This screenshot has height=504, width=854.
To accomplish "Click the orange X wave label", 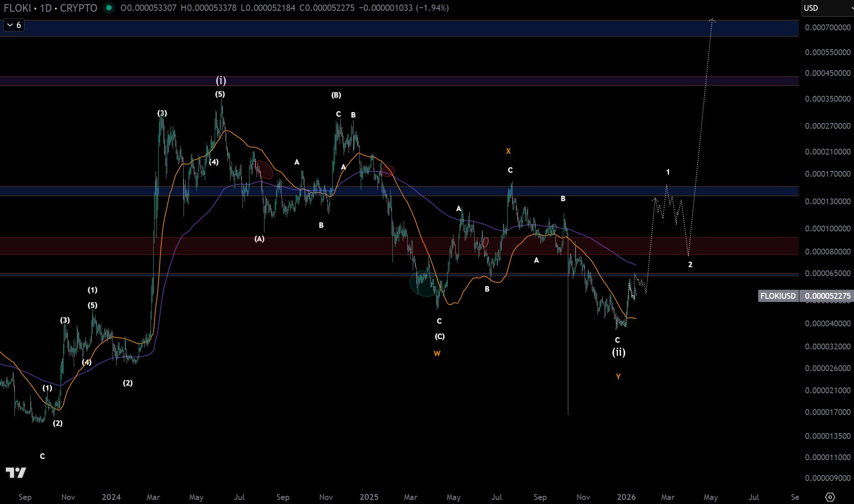I will tap(508, 151).
